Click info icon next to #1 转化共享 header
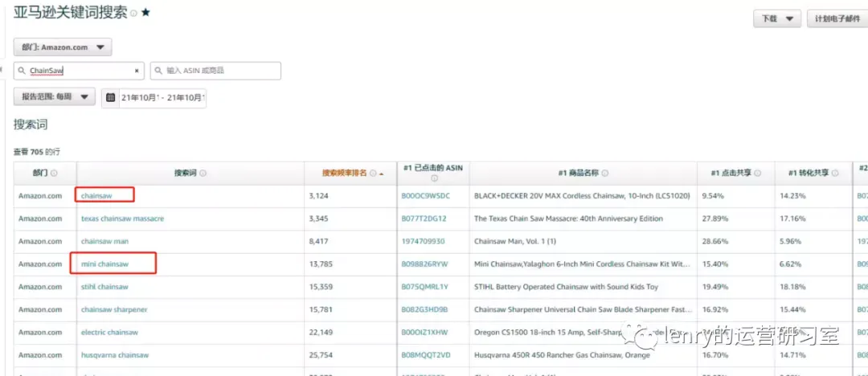This screenshot has width=868, height=376. tap(834, 174)
